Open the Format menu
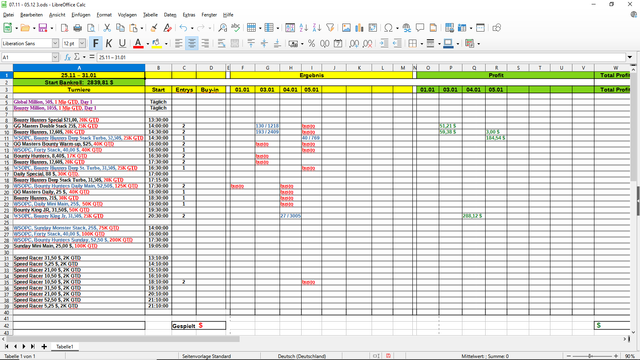The image size is (640, 360). pyautogui.click(x=104, y=15)
